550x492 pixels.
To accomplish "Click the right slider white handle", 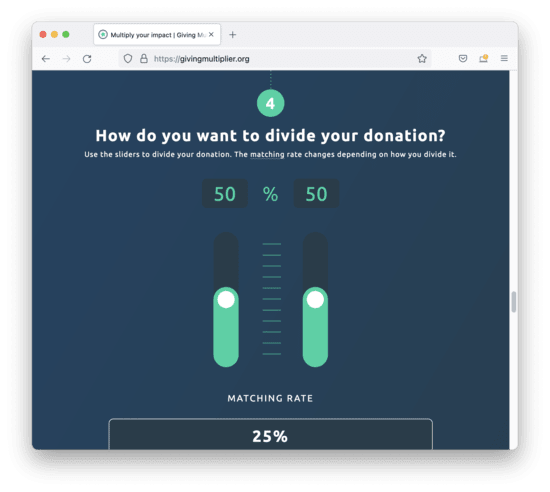I will (315, 300).
